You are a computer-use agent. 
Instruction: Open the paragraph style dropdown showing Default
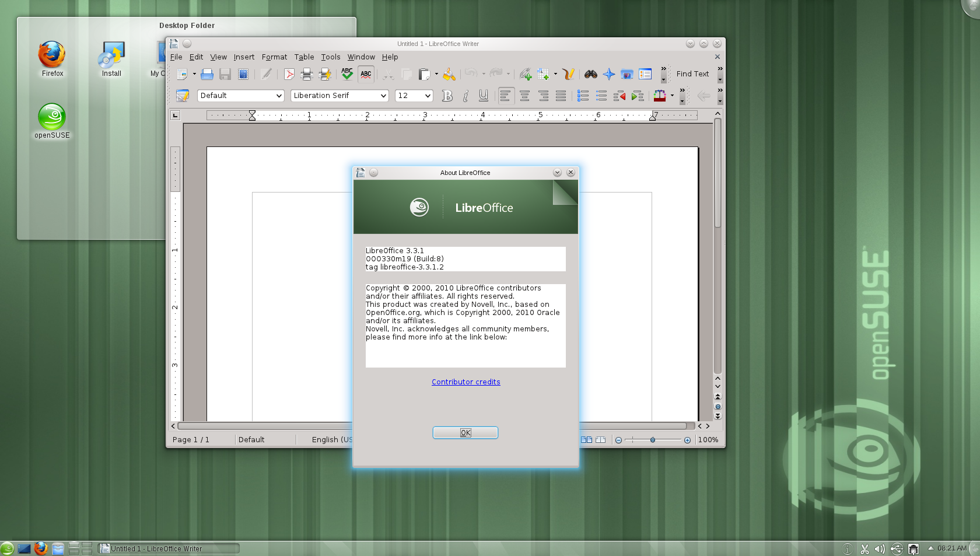pyautogui.click(x=240, y=96)
